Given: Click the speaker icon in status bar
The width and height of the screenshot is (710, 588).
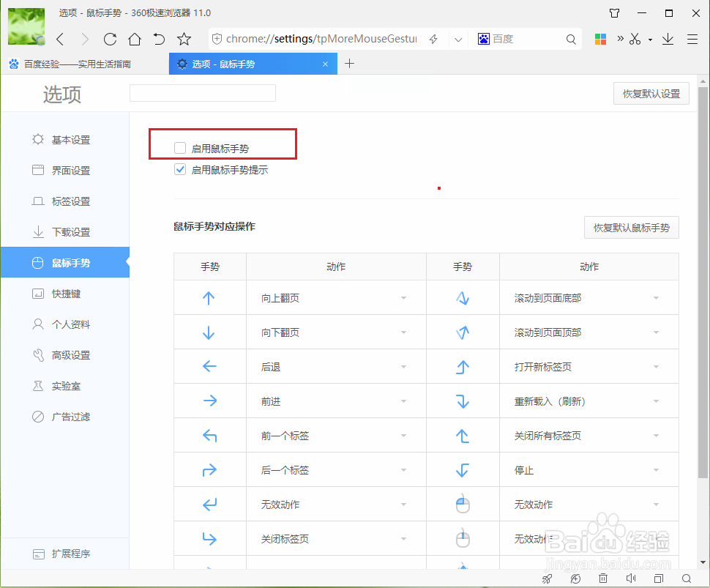Looking at the screenshot, I should click(631, 578).
